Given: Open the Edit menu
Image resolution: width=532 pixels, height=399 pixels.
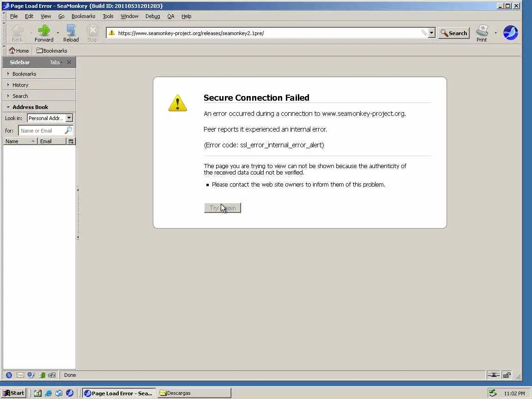Looking at the screenshot, I should [x=29, y=16].
